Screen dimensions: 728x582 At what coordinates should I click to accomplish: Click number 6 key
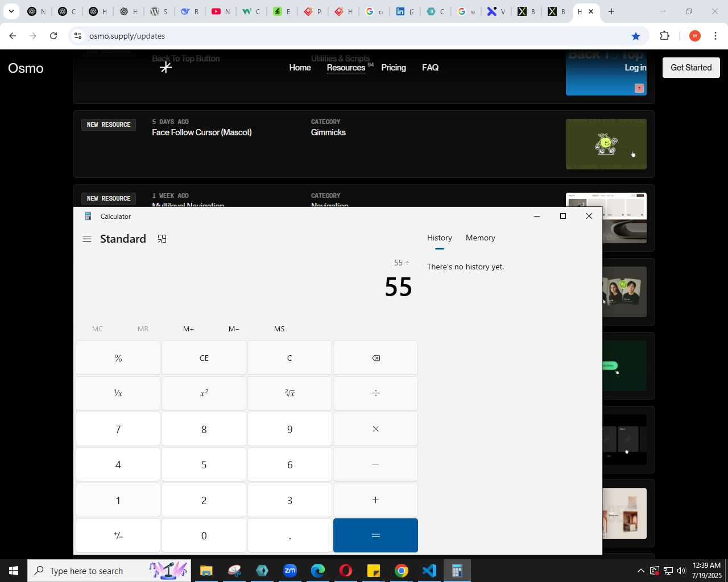[289, 464]
